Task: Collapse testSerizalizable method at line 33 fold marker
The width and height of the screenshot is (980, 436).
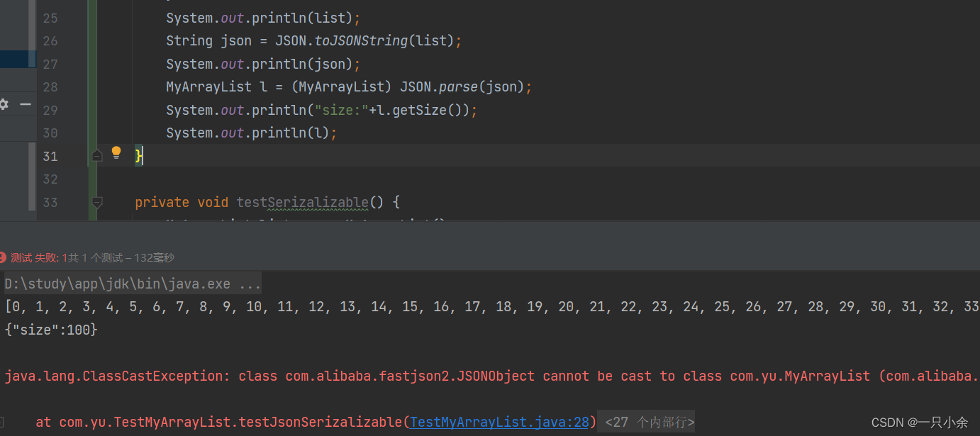Action: click(97, 202)
